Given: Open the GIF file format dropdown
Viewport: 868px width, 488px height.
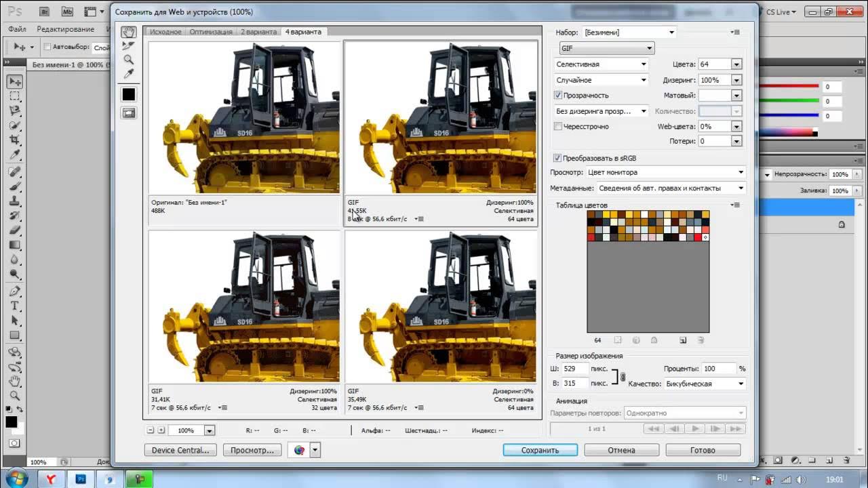Looking at the screenshot, I should point(607,48).
